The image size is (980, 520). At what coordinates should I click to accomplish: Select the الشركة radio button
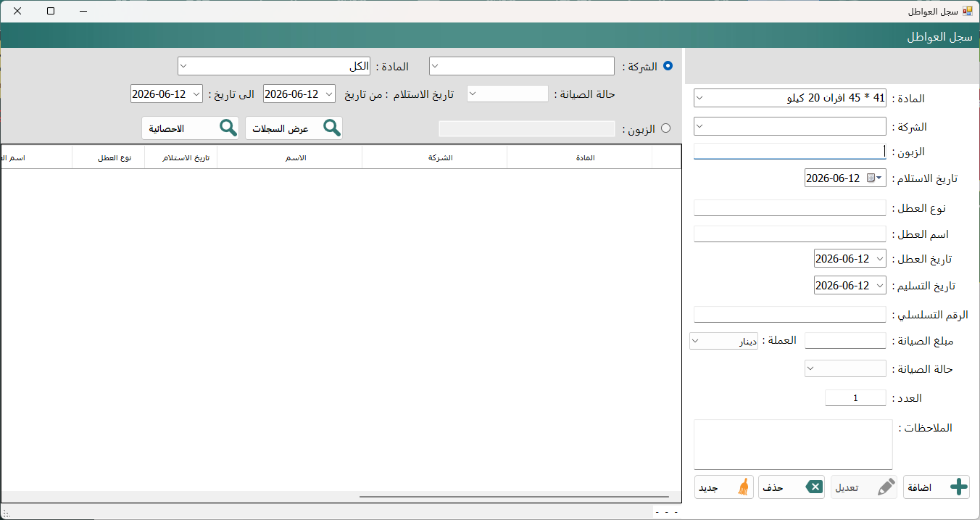[x=668, y=66]
